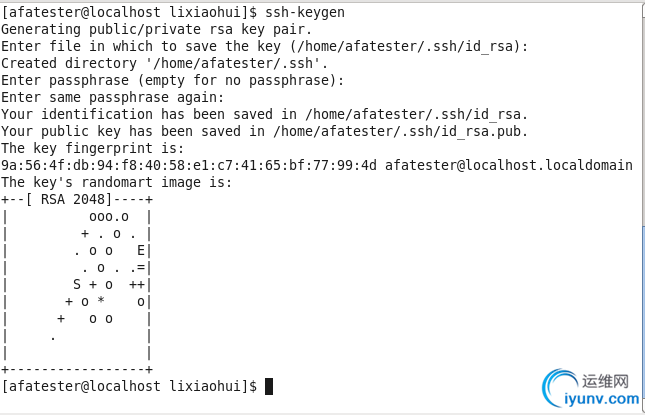This screenshot has width=645, height=415.
Task: Click 'Generating public/private rsa key pair' line
Action: click(156, 29)
